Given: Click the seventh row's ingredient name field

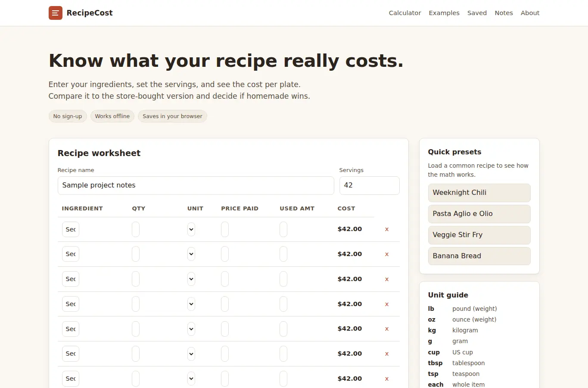Looking at the screenshot, I should [x=71, y=379].
